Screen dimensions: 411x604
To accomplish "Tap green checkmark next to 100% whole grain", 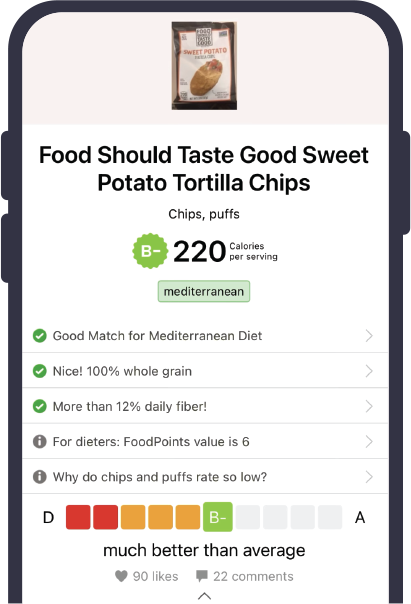I will pos(40,371).
